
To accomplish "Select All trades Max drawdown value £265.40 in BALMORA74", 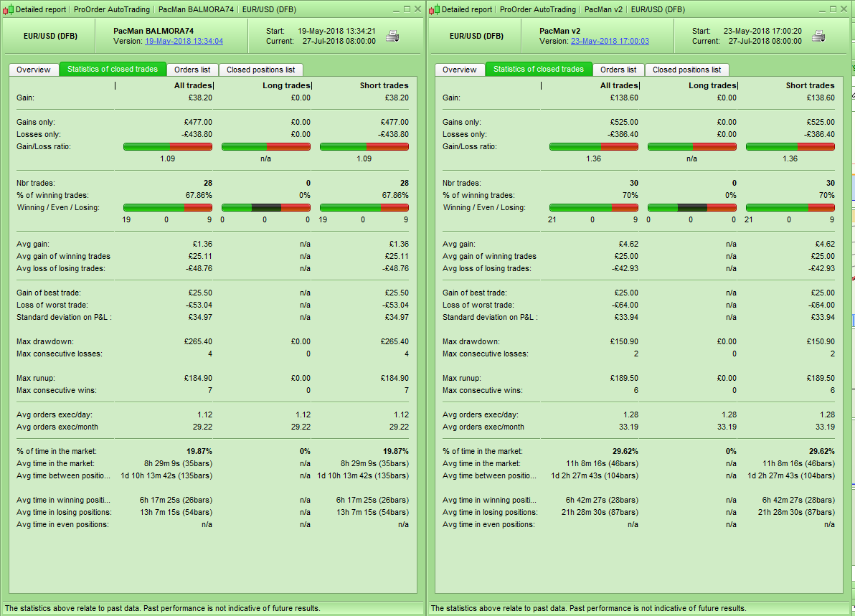I will point(198,342).
